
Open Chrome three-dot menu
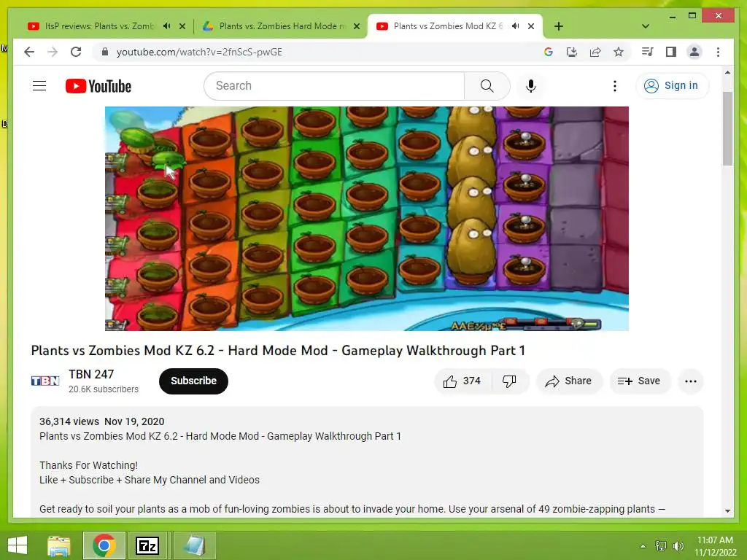click(x=718, y=52)
